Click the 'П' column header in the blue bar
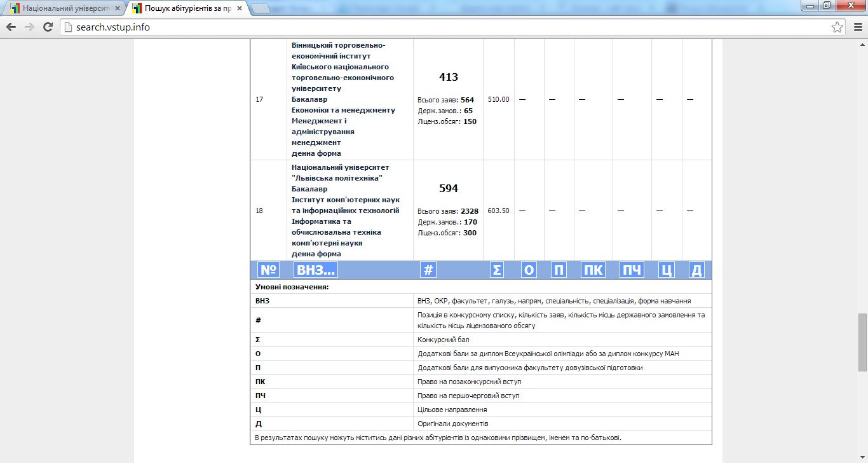The image size is (868, 463). click(559, 270)
